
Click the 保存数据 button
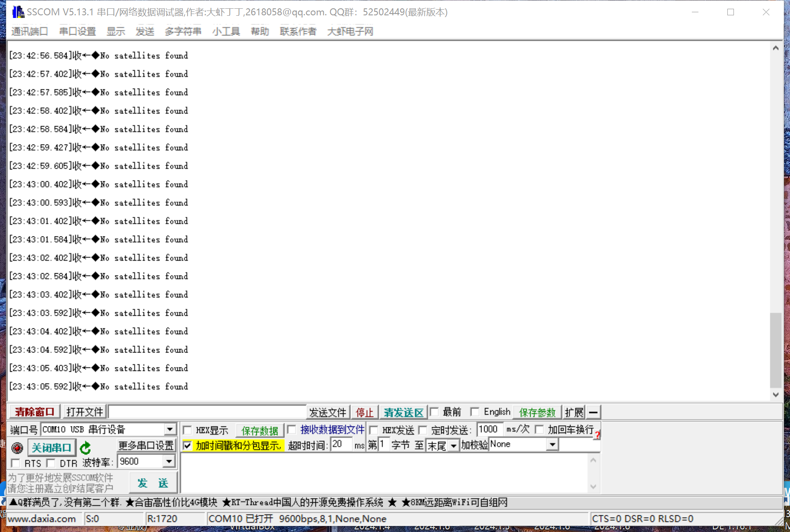260,431
